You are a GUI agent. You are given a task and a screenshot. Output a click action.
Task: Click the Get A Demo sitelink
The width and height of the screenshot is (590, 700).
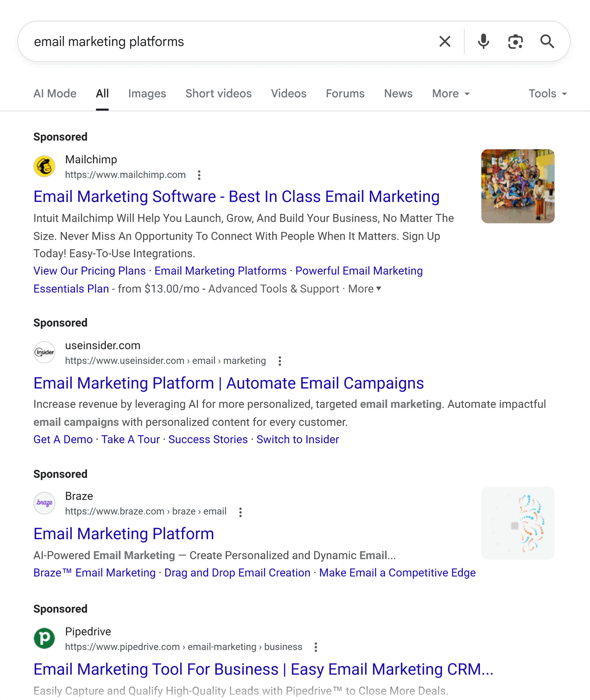(x=63, y=440)
